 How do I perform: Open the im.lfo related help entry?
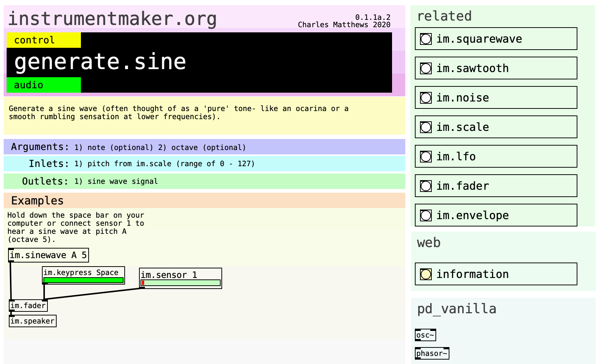pos(496,156)
